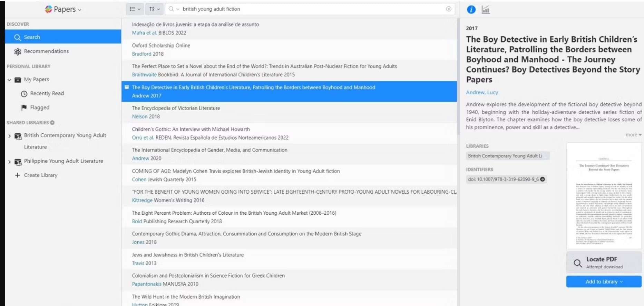Toggle the selected Boy Detective item checkbox
The image size is (644, 306).
pos(127,87)
